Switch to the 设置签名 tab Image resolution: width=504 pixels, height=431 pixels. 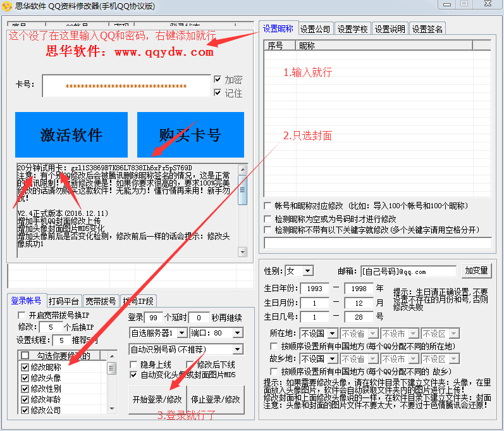(x=427, y=29)
